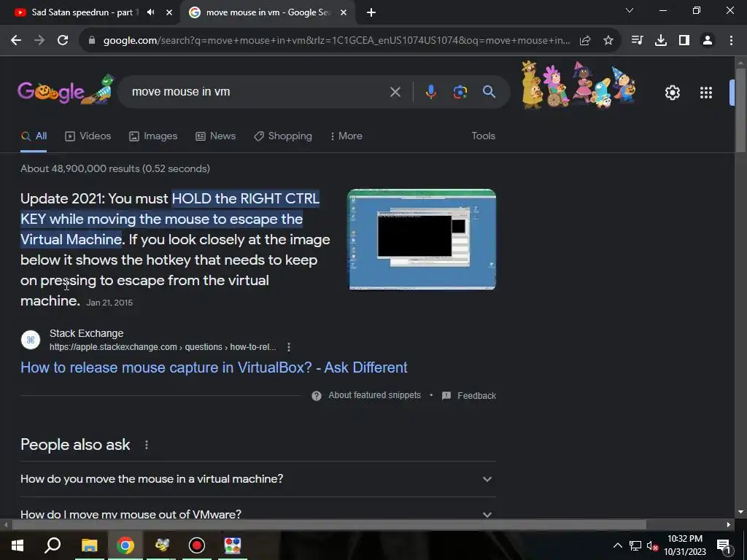Open a new tab with plus button
Image resolution: width=747 pixels, height=560 pixels.
point(371,12)
